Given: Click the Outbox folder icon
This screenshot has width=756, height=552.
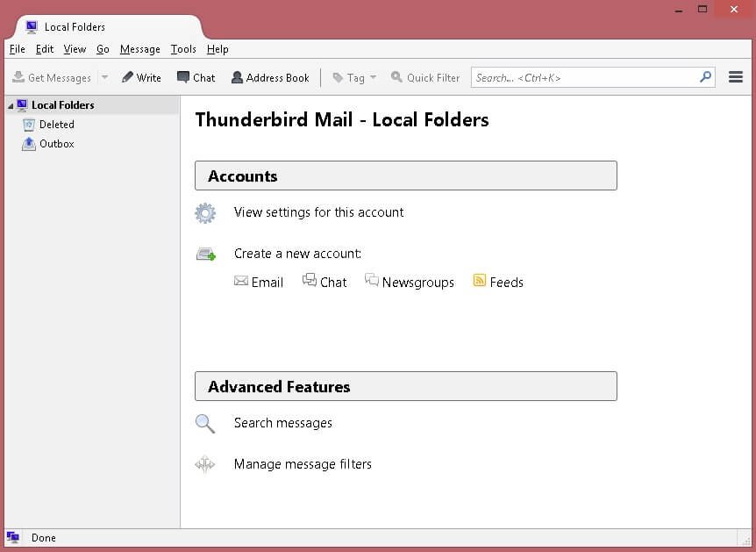Looking at the screenshot, I should click(29, 144).
